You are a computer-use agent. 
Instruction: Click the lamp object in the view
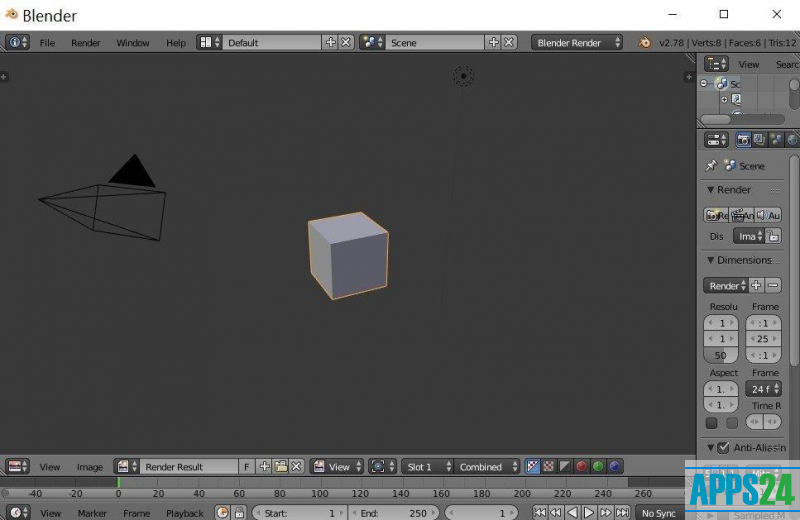pos(463,76)
